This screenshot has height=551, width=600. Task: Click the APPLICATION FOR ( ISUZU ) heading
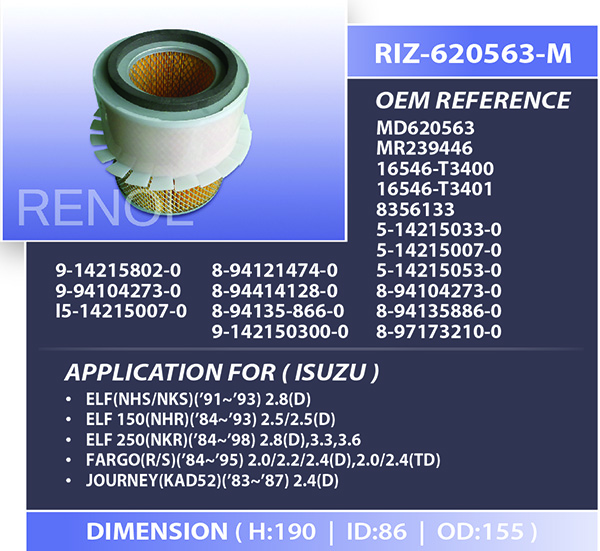click(221, 373)
